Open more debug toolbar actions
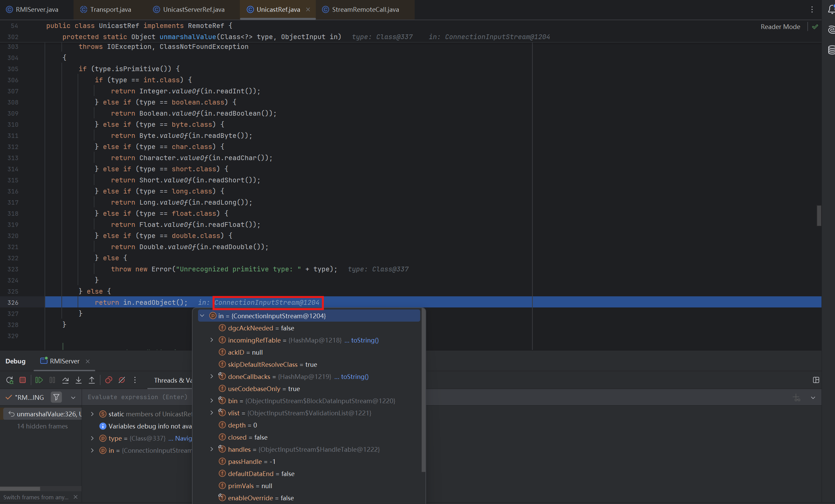 [x=135, y=380]
